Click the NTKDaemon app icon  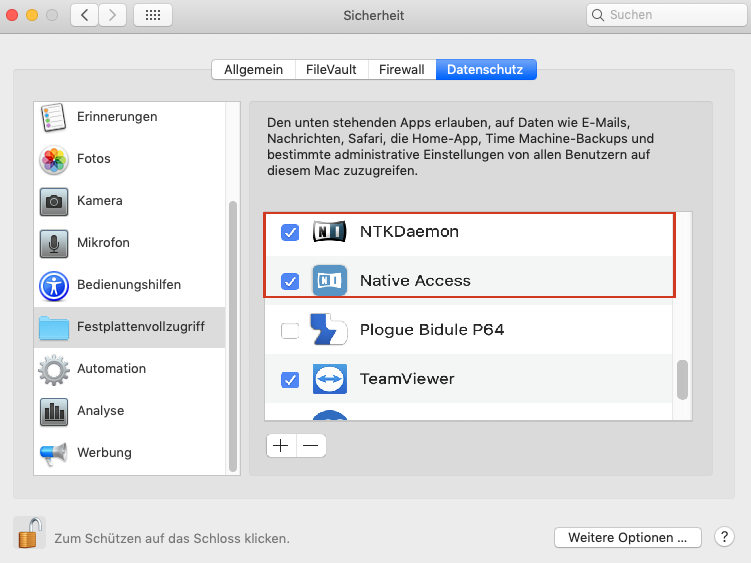click(330, 232)
